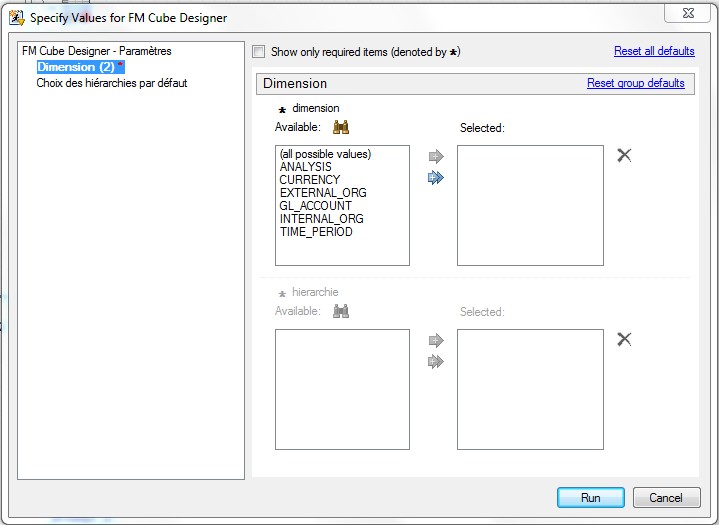Click the double arrow to add all dimensions

tap(435, 177)
